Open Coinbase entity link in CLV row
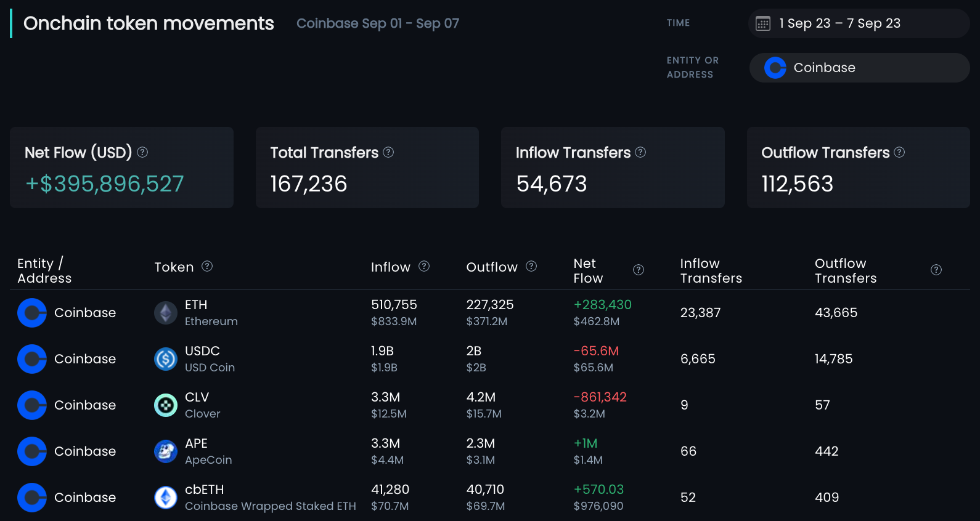Screen dimensions: 980x521 pos(85,405)
